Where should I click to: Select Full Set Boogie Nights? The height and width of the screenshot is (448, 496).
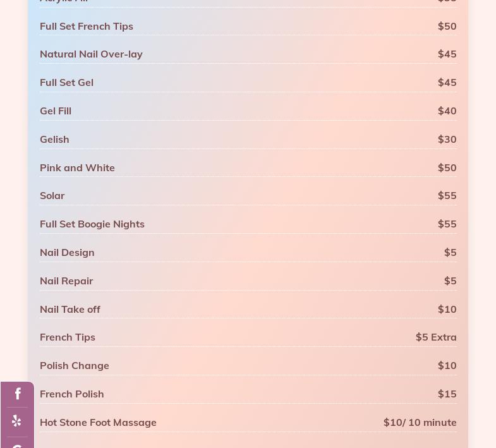[92, 224]
